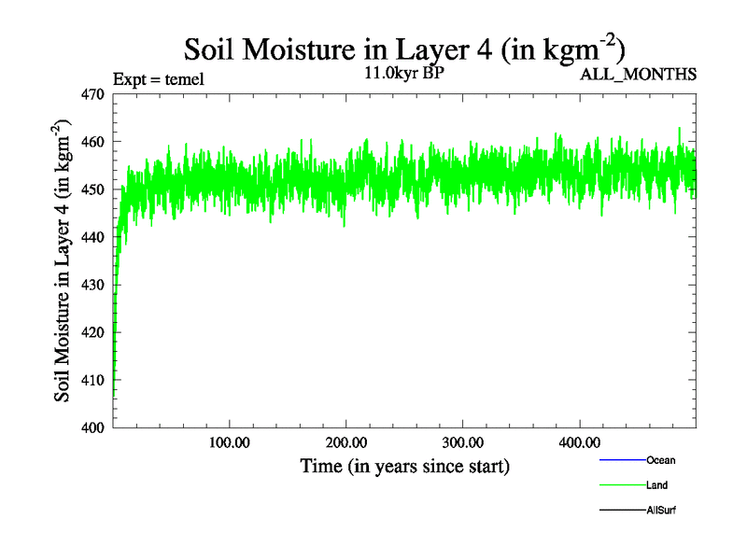
Task: Click the 200.00 x-axis tick label
Action: [345, 441]
